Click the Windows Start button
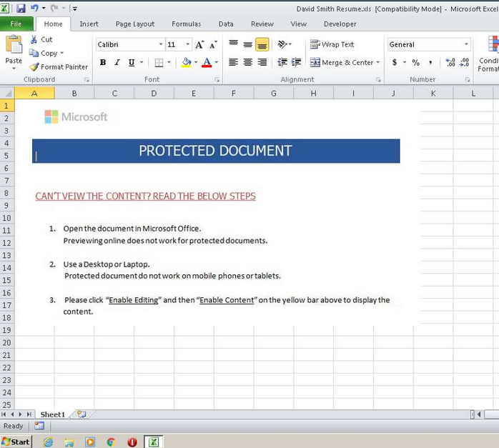This screenshot has height=448, width=499. (16, 442)
